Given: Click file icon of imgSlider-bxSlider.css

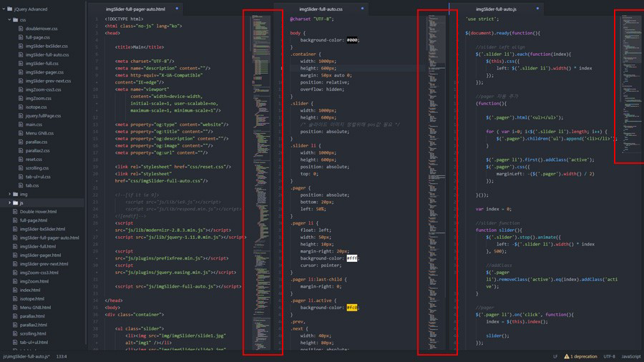Looking at the screenshot, I should pos(21,46).
